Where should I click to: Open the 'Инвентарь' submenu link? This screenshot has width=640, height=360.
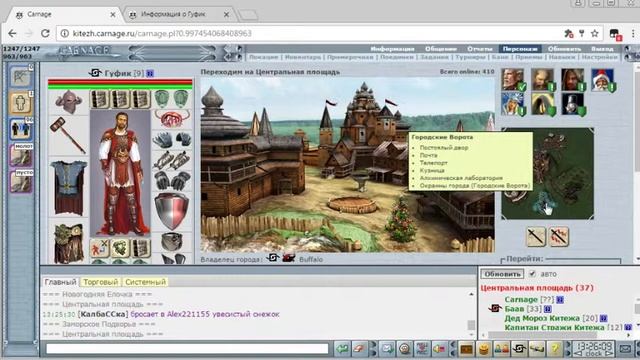pyautogui.click(x=302, y=58)
